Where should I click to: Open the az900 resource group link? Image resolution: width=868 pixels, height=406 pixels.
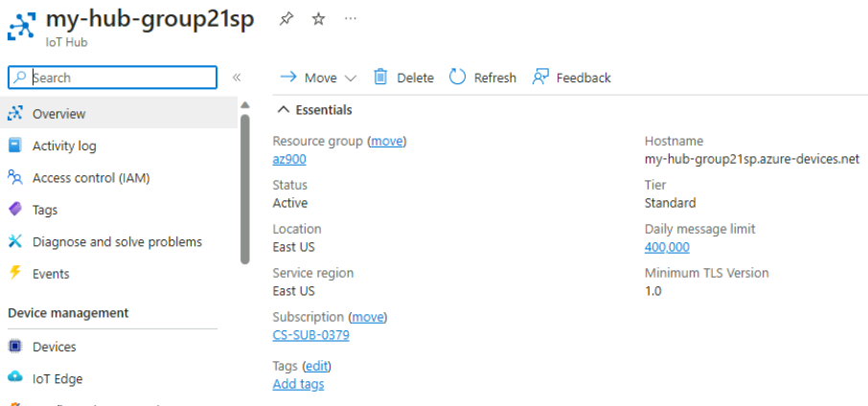(x=289, y=159)
